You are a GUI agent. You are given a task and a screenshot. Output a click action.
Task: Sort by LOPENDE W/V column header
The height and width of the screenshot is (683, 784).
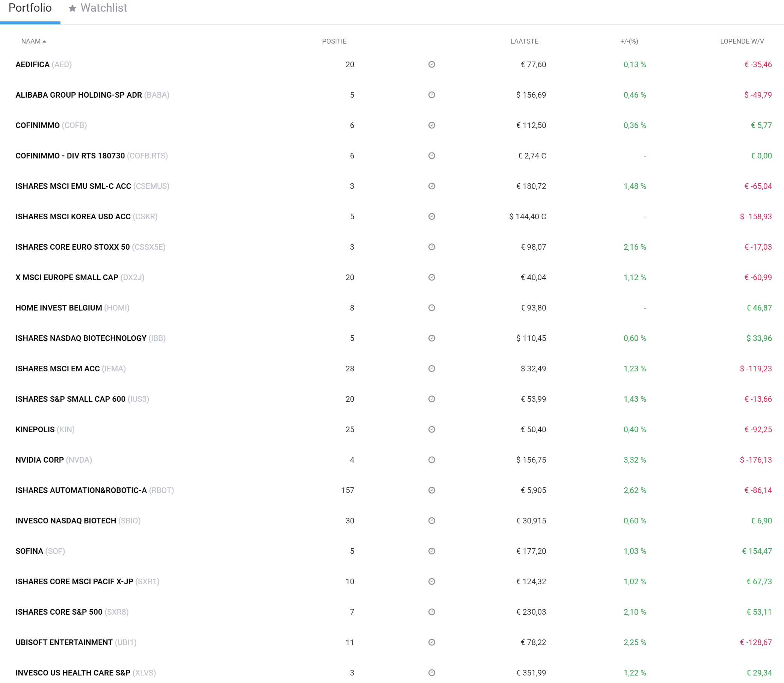point(742,41)
